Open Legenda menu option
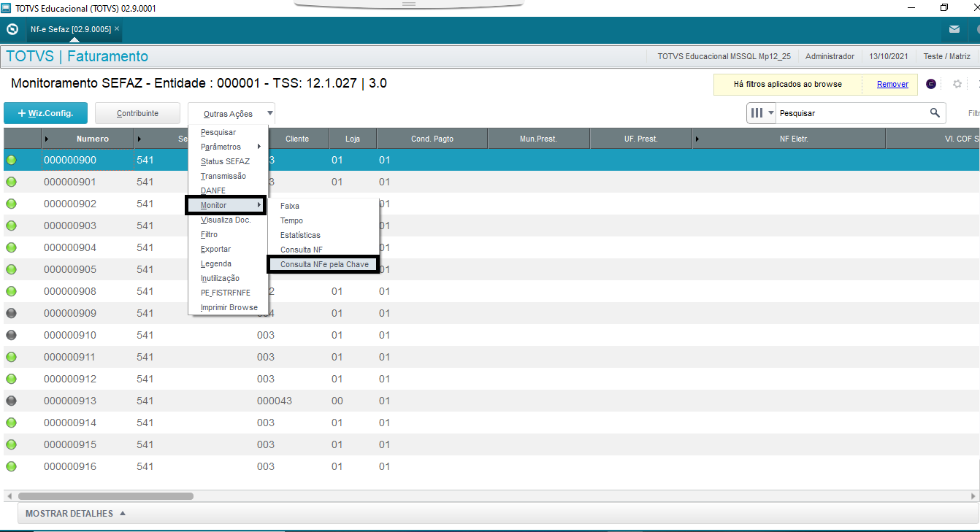 [216, 263]
